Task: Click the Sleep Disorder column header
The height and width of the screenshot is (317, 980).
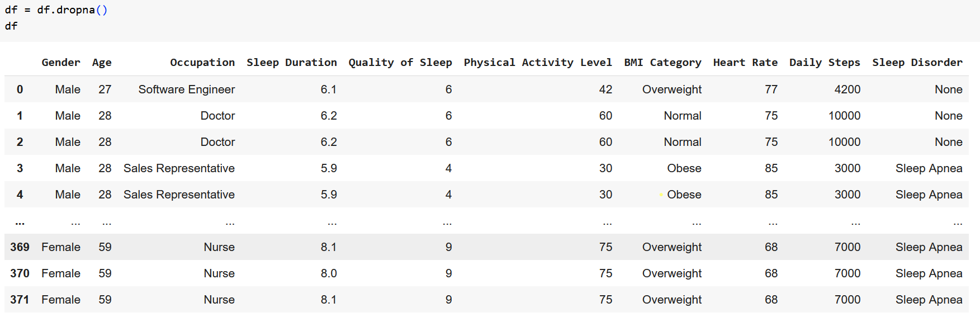Action: [917, 63]
